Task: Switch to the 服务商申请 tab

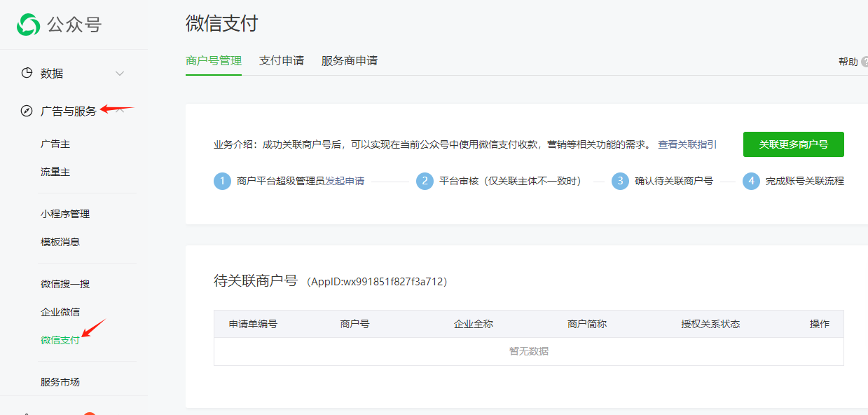Action: tap(350, 61)
